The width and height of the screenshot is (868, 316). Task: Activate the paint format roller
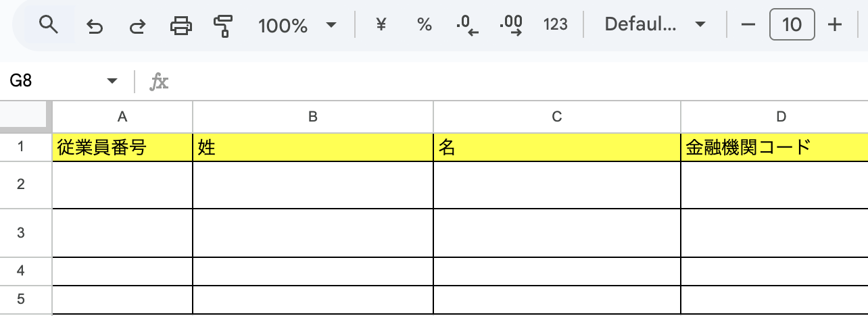tap(222, 26)
